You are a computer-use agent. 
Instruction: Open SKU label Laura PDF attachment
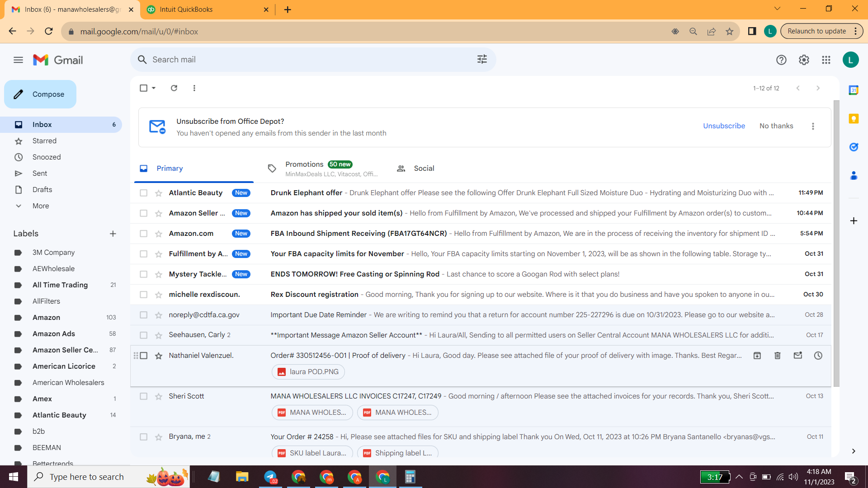point(312,453)
